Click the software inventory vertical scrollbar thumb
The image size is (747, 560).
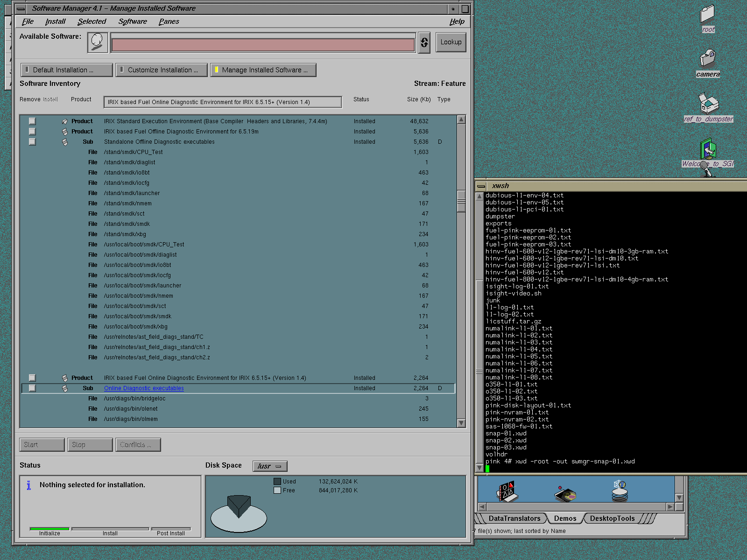[461, 201]
